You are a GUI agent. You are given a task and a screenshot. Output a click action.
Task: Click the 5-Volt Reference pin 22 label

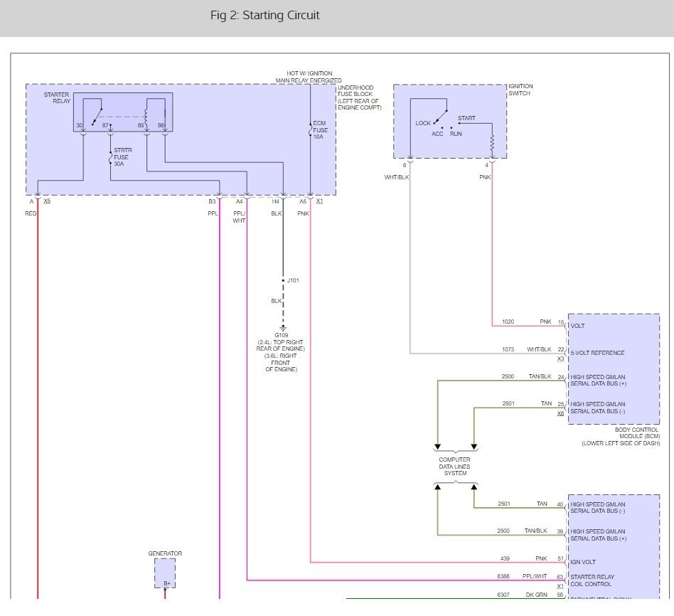[597, 353]
